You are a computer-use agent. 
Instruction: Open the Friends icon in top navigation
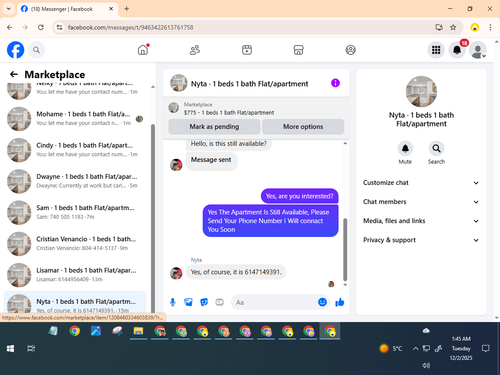click(x=195, y=50)
